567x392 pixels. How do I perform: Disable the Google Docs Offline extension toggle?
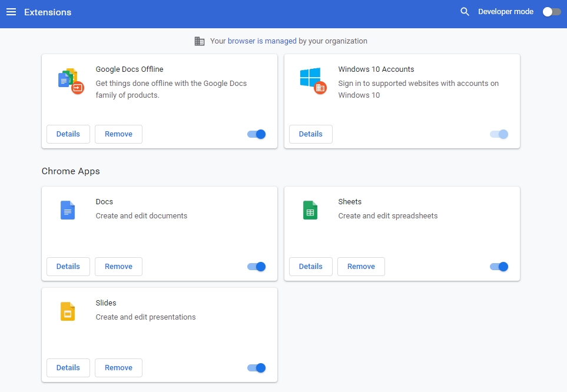click(x=256, y=134)
